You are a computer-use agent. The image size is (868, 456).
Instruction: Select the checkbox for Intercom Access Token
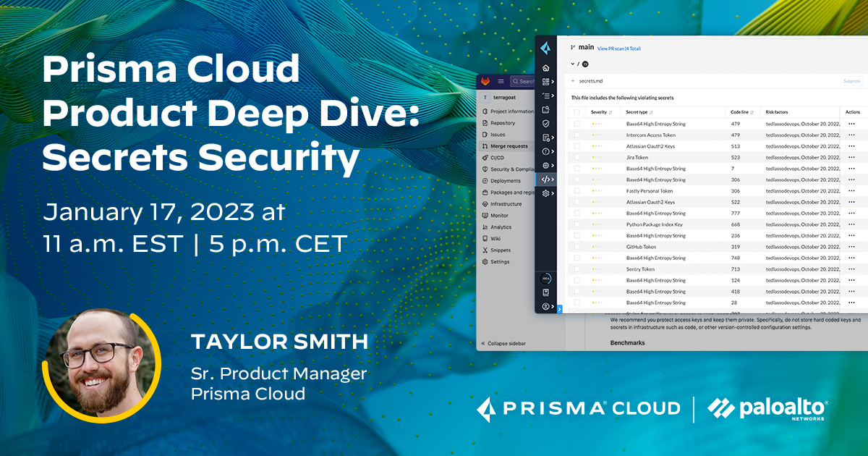point(577,135)
